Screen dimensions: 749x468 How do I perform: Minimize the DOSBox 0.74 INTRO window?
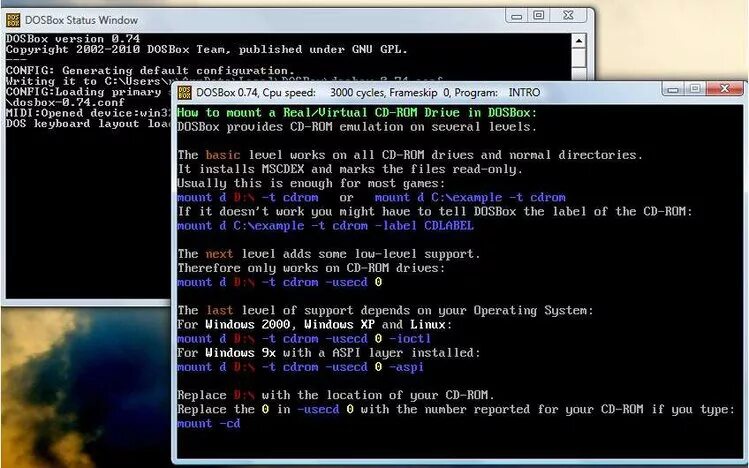coord(674,89)
